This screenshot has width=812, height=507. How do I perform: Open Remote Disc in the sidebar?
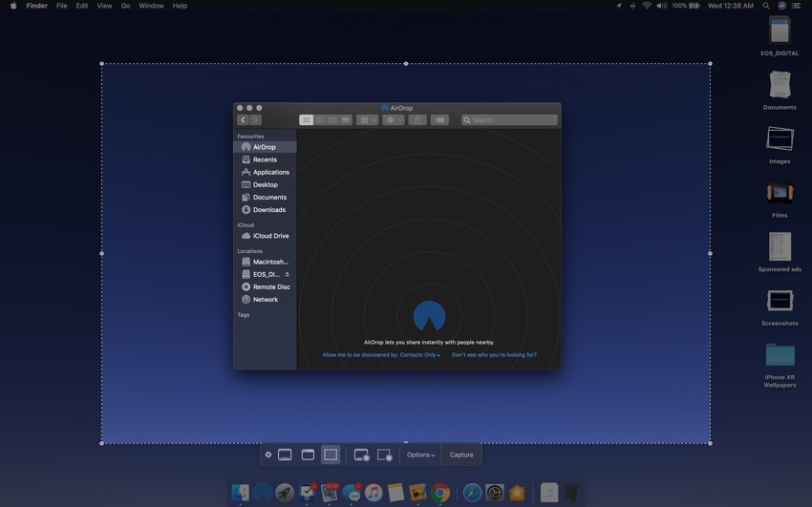tap(266, 286)
